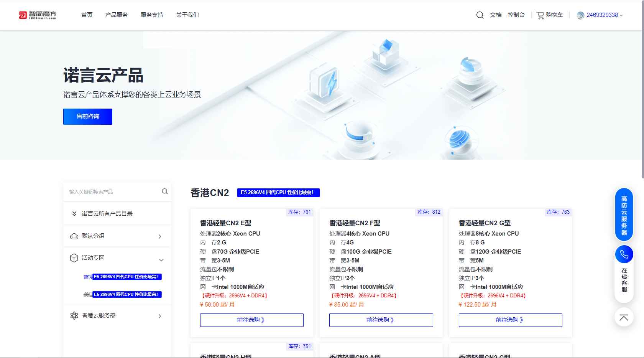Open the shopping cart icon

[x=540, y=15]
